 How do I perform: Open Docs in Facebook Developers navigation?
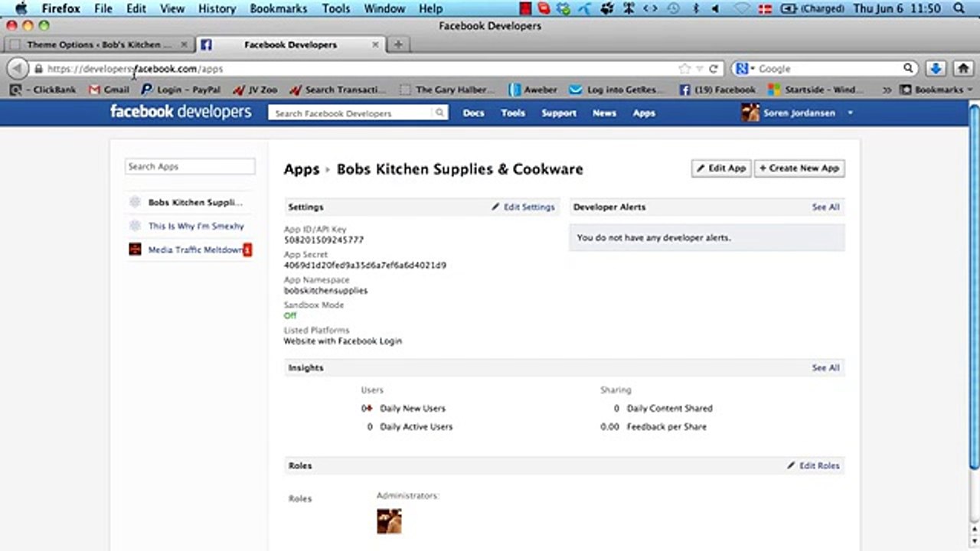coord(473,113)
